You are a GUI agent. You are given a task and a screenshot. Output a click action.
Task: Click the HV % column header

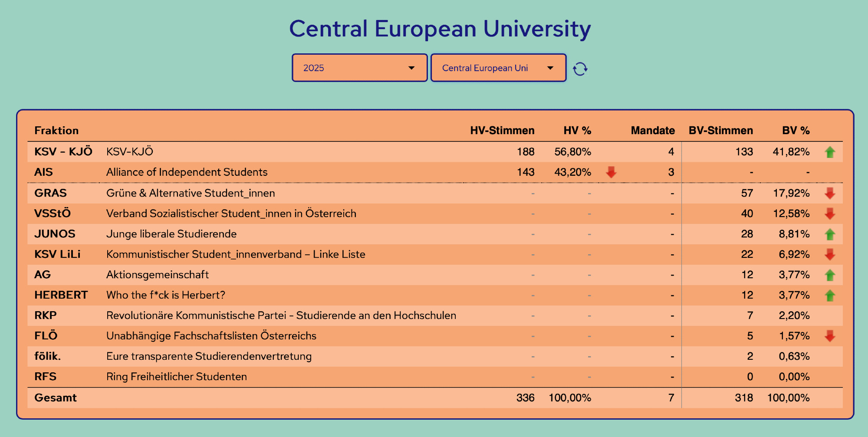(577, 131)
